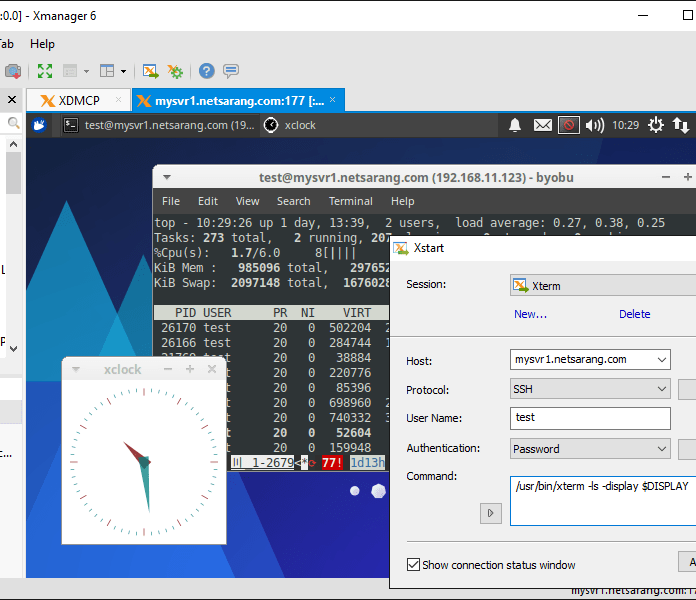Launch Xstart from the toolbar icon
The height and width of the screenshot is (600, 696).
[x=150, y=71]
